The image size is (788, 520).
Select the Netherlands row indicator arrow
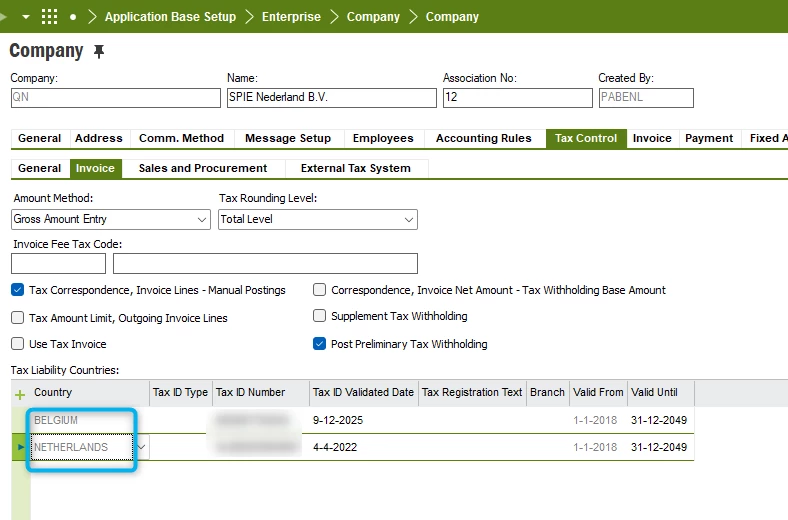(21, 447)
